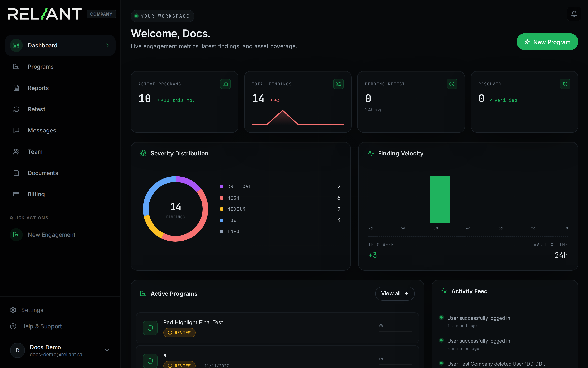Click the D user avatar
Viewport: 588px width, 368px height.
18,350
